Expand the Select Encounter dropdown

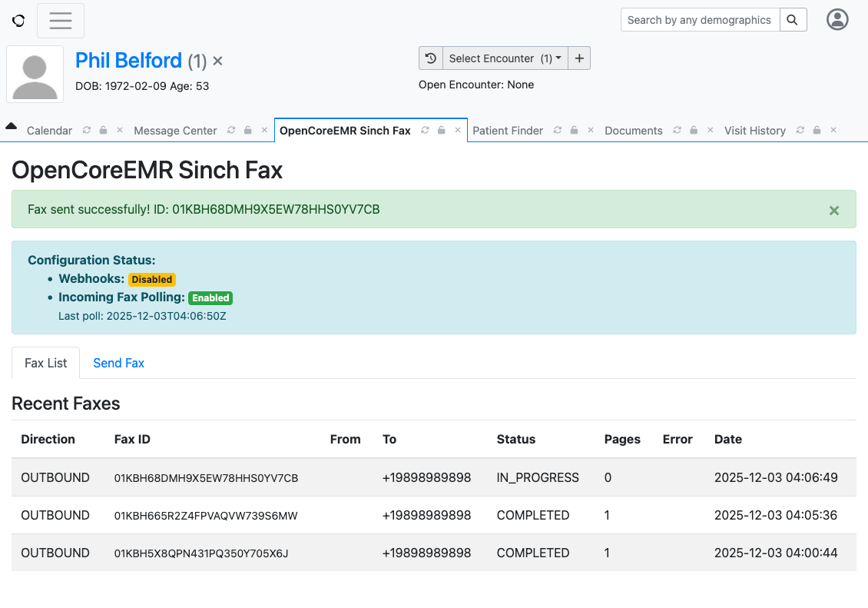(505, 58)
